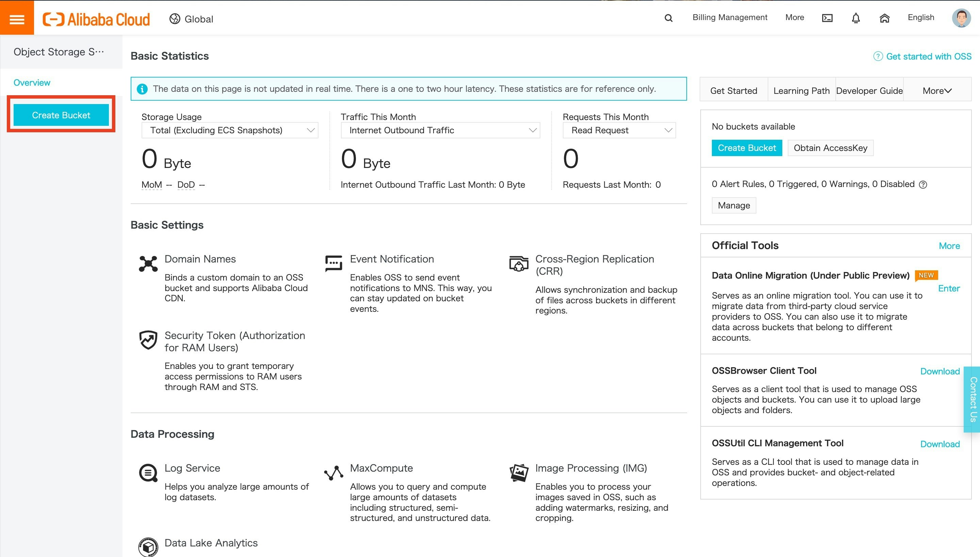Click the Data Lake Analytics icon
Image resolution: width=980 pixels, height=557 pixels.
148,547
